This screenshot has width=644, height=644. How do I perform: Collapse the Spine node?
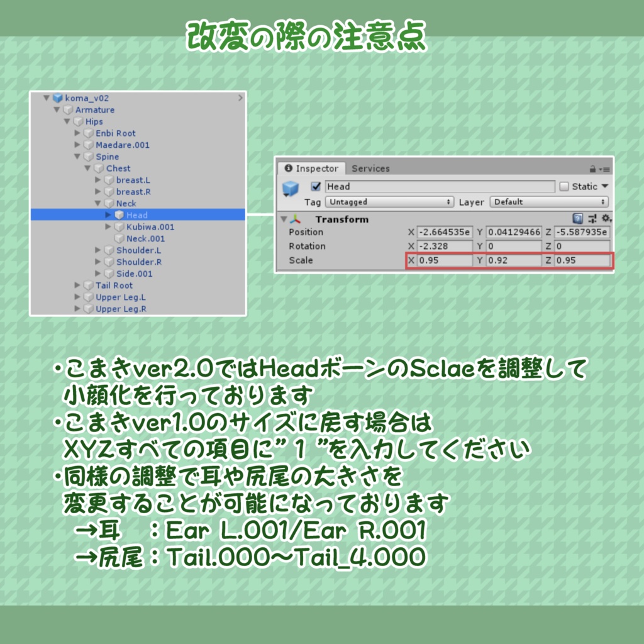click(77, 157)
